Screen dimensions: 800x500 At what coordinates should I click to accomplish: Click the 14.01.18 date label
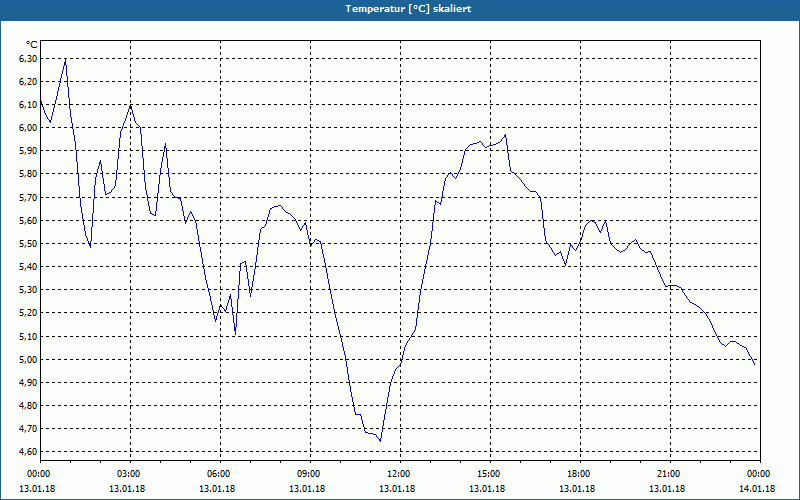coord(757,489)
